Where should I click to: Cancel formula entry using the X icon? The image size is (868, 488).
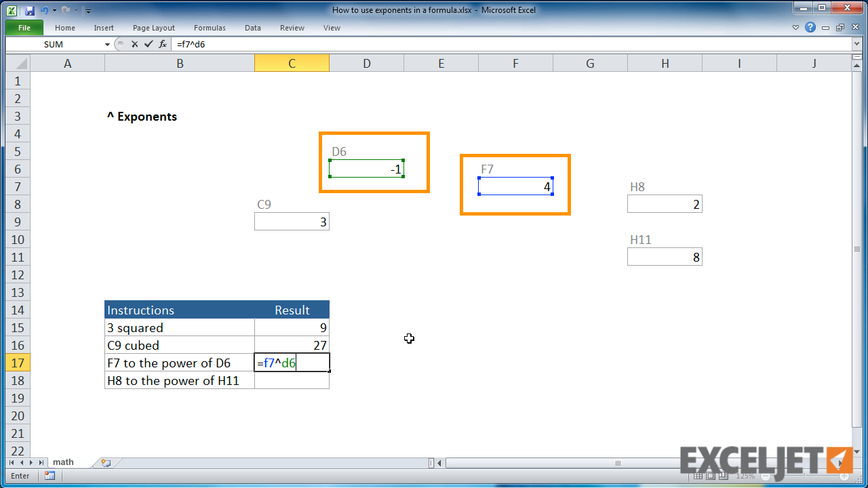(134, 44)
